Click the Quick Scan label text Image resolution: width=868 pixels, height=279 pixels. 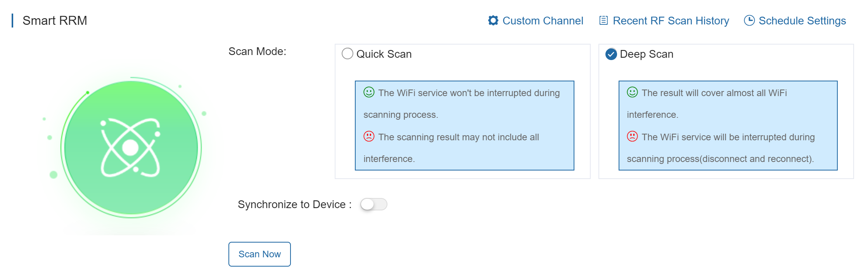coord(384,54)
